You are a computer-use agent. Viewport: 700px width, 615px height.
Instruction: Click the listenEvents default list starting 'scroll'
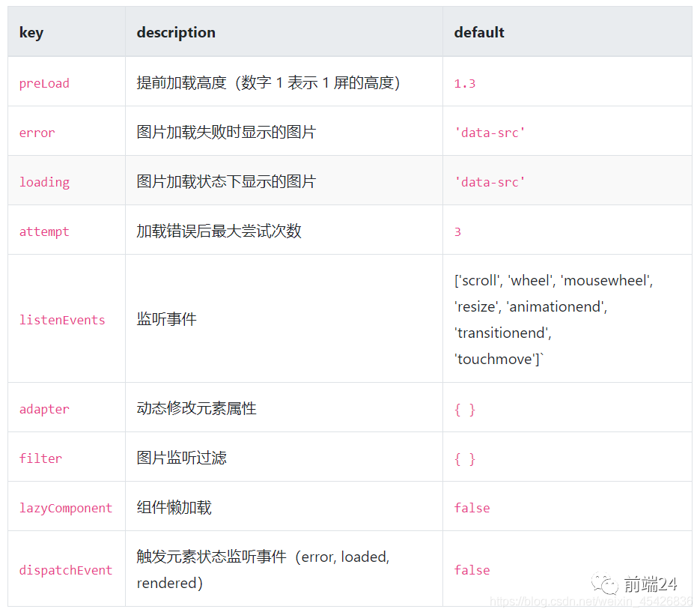point(553,320)
